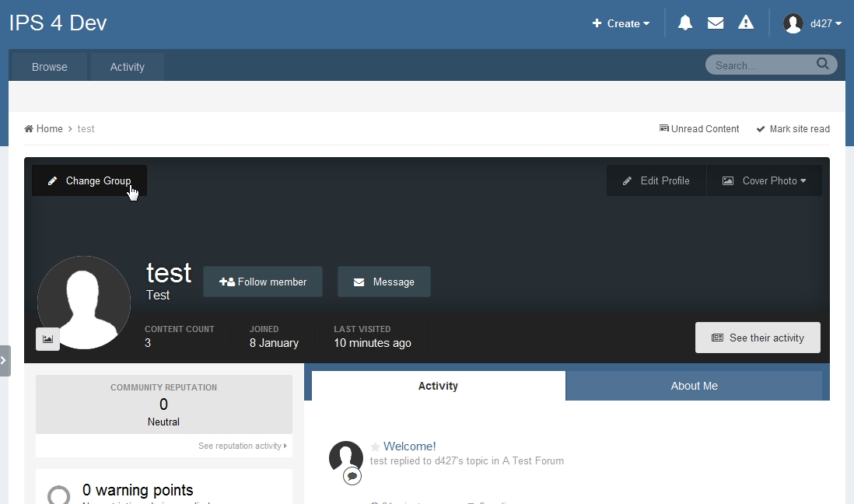Viewport: 854px width, 504px height.
Task: Click the warning triangle reports icon
Action: (x=746, y=23)
